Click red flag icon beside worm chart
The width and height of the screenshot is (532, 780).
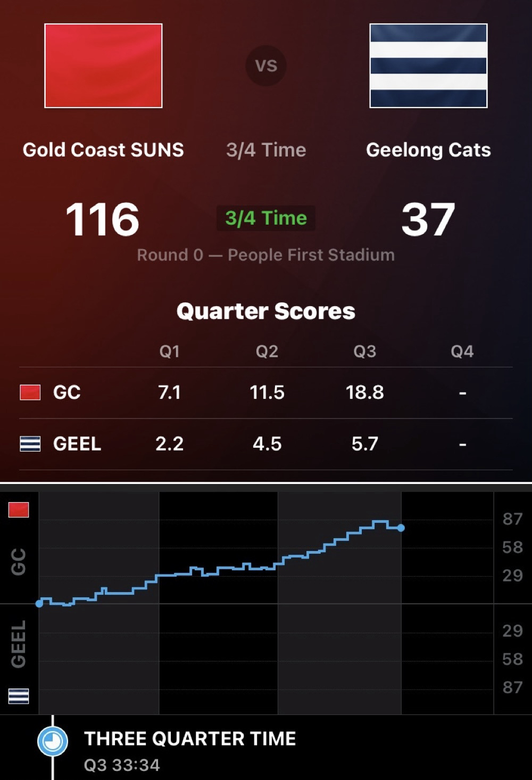[19, 510]
